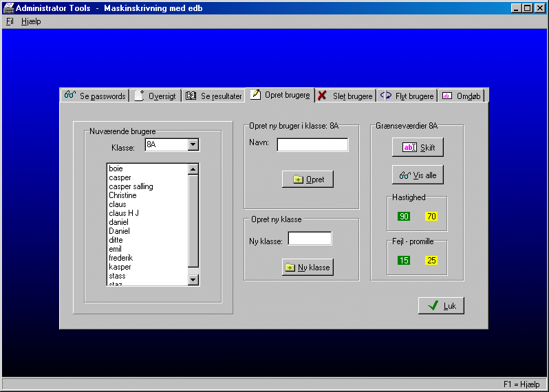Open the Hjælp menu
549x392 pixels.
tap(31, 21)
